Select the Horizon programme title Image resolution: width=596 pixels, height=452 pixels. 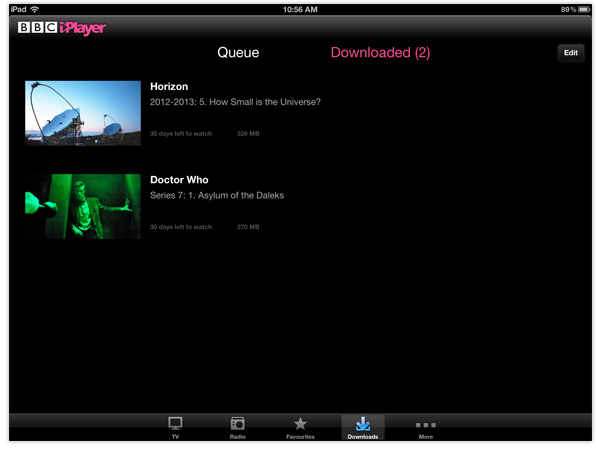(169, 87)
